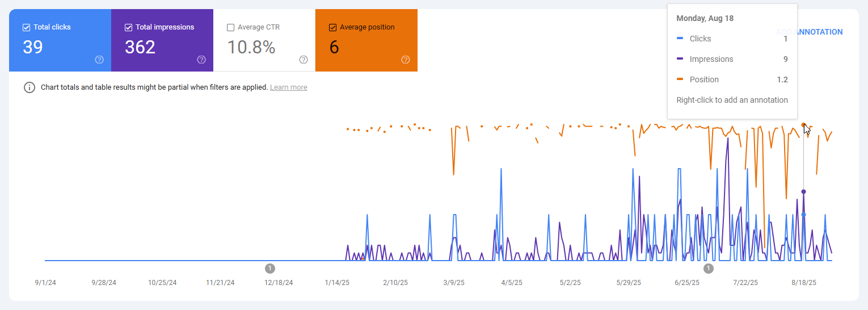Click the blue Clicks legend marker in tooltip
Image resolution: width=868 pixels, height=310 pixels.
click(680, 39)
